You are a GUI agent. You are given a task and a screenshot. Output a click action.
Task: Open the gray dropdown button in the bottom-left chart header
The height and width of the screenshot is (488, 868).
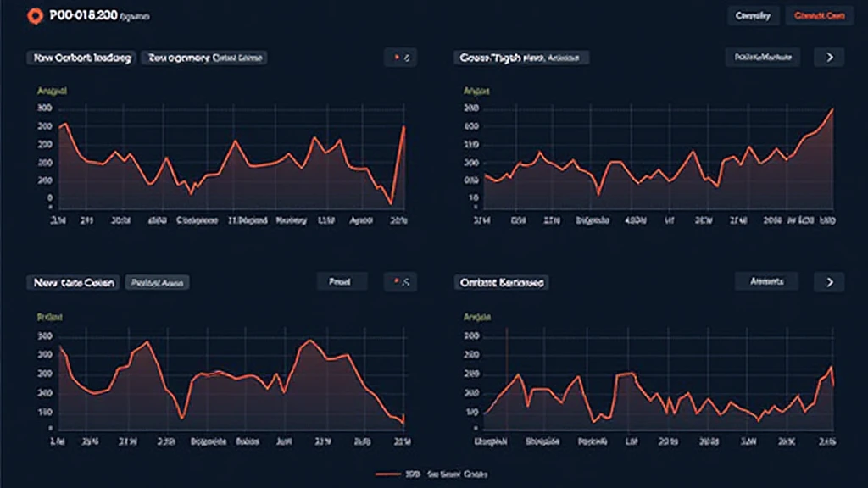click(x=341, y=281)
